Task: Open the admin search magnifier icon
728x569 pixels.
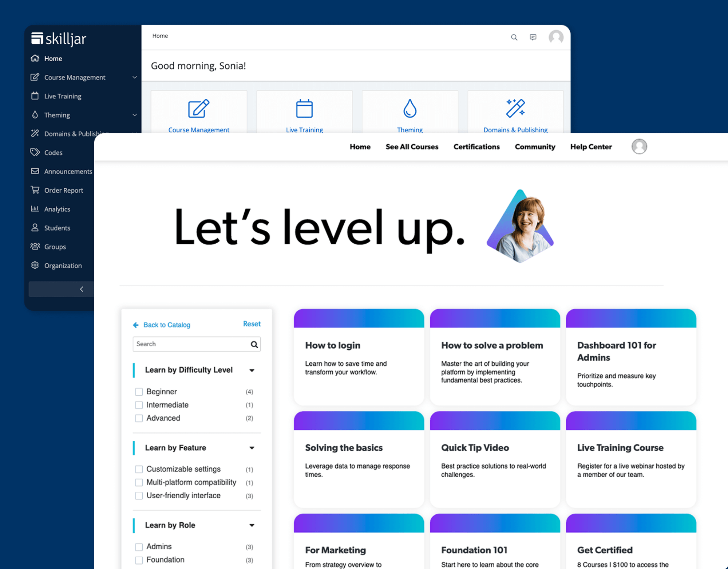Action: tap(514, 37)
